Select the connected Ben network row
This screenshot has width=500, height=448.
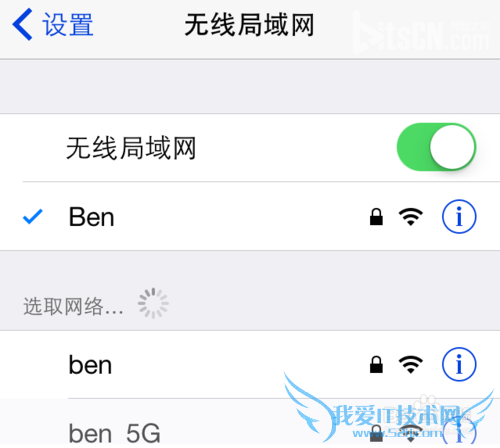pyautogui.click(x=250, y=216)
